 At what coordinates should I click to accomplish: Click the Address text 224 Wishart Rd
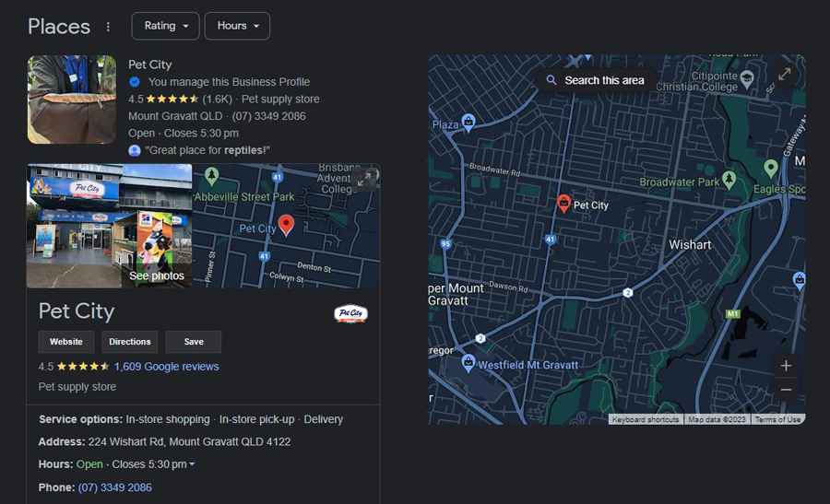(x=189, y=441)
